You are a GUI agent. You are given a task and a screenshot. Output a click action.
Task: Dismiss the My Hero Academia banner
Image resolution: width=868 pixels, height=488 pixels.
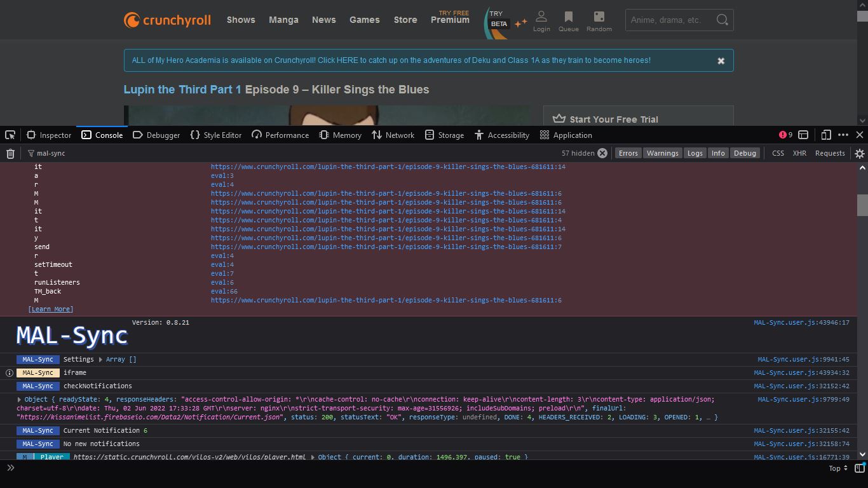721,61
